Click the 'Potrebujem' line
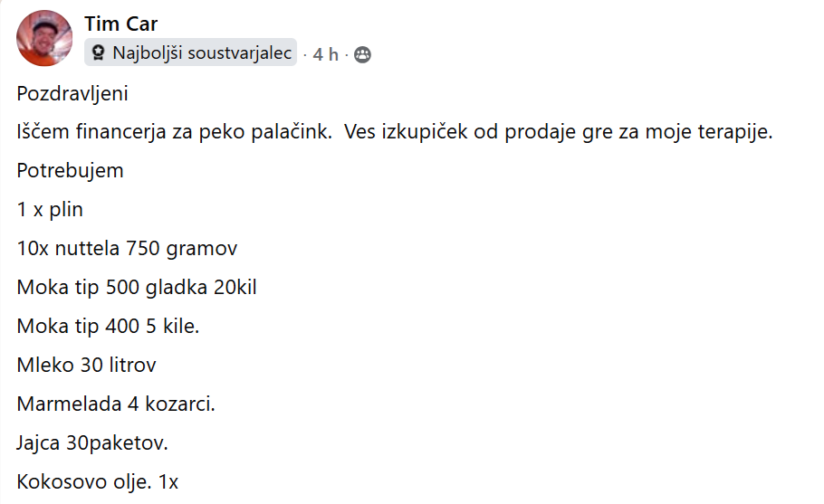 pyautogui.click(x=70, y=171)
